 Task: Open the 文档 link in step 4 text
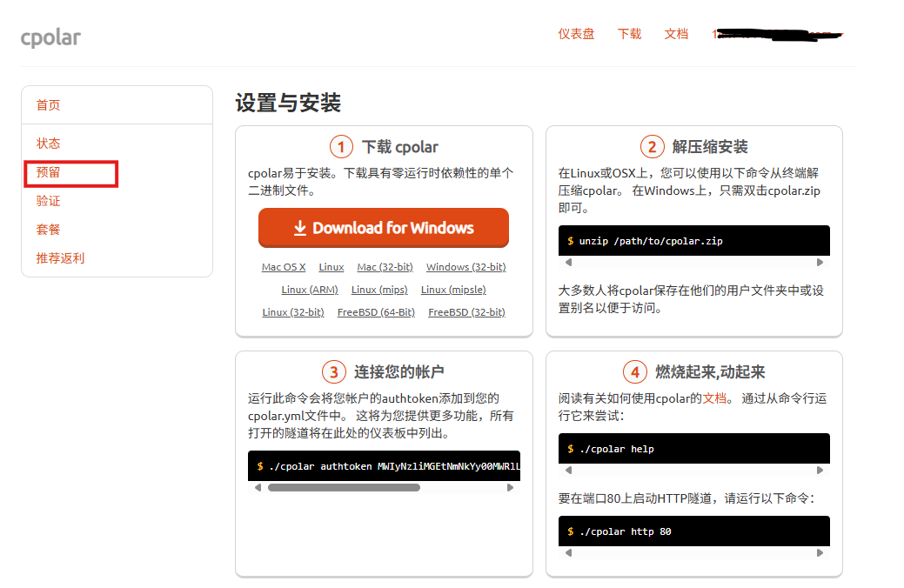[x=714, y=398]
